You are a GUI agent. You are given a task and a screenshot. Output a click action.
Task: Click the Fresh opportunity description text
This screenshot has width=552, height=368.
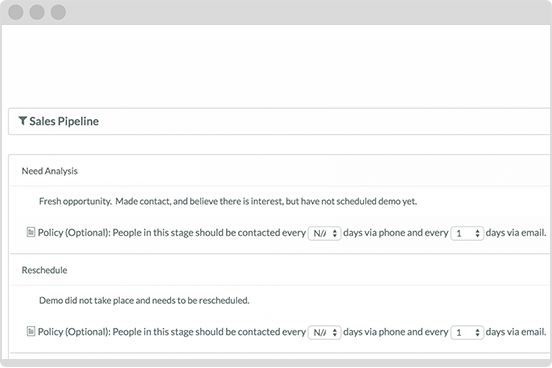(228, 201)
